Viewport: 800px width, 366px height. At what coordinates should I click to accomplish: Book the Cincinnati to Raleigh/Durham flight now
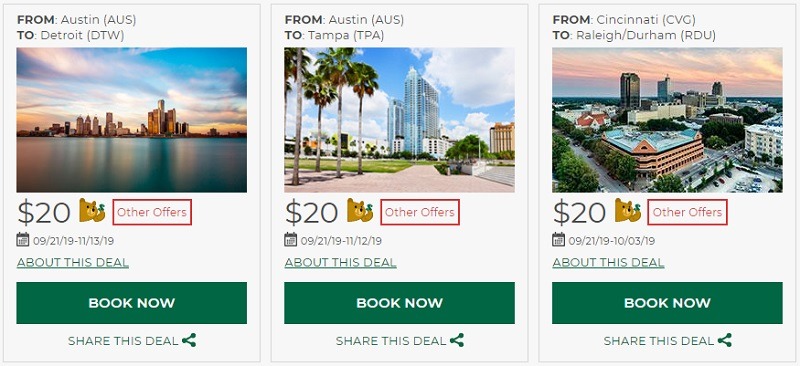click(x=667, y=303)
